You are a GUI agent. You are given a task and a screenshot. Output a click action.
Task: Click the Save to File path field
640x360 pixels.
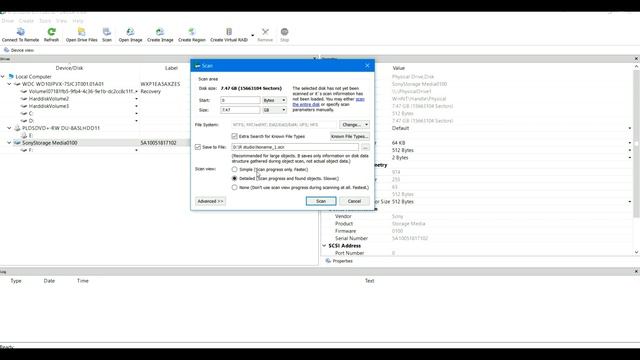(x=295, y=147)
